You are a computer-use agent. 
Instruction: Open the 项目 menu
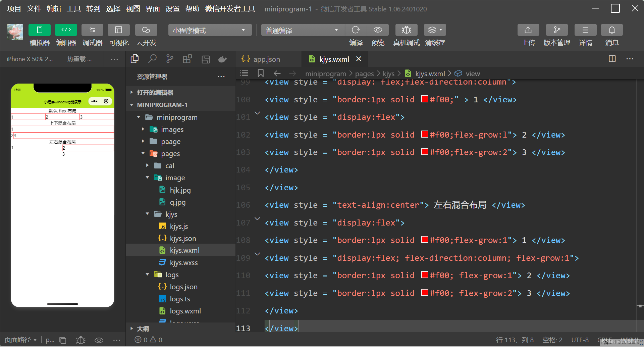click(x=14, y=9)
